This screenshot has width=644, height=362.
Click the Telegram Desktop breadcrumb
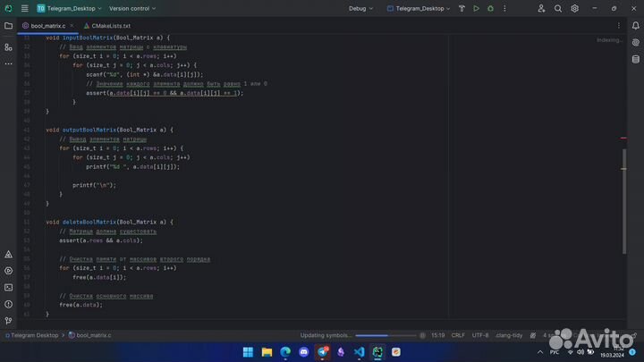tap(31, 335)
